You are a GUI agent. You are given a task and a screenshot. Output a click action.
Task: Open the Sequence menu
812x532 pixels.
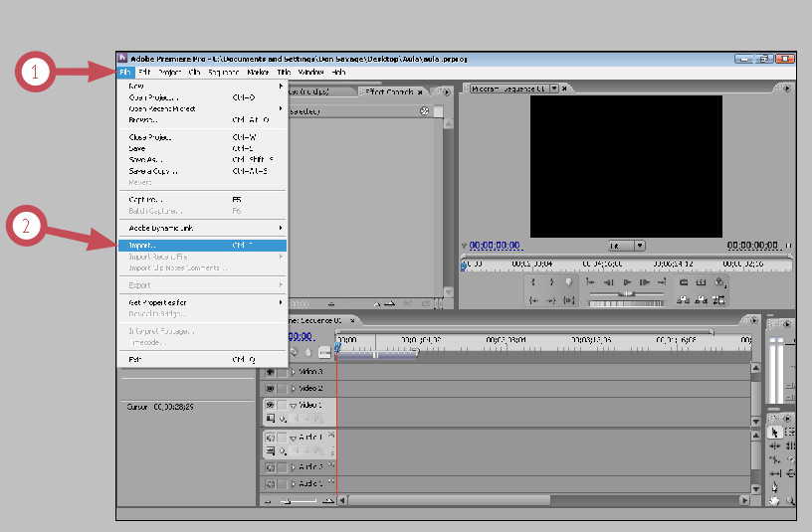223,72
